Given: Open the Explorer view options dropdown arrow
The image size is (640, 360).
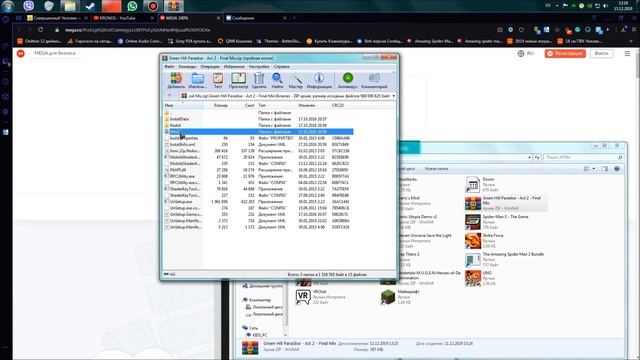Looking at the screenshot, I should pos(594,169).
